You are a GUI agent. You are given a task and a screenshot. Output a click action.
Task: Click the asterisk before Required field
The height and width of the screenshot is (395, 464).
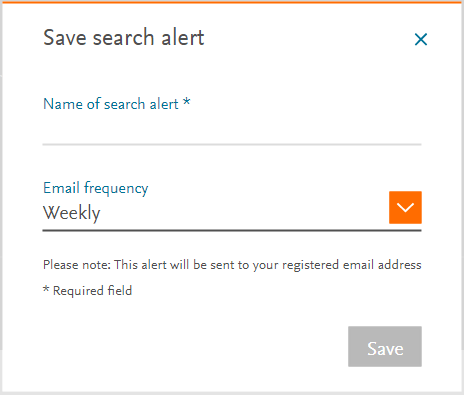pyautogui.click(x=46, y=289)
